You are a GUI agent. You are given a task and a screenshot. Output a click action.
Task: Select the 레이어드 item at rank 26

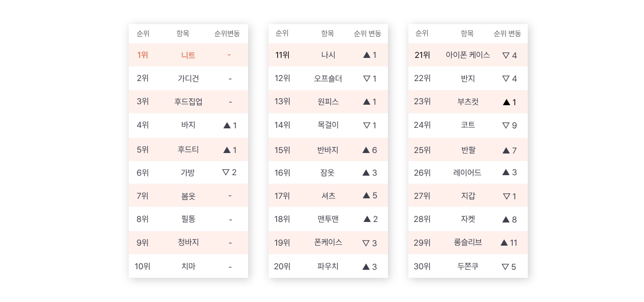coord(467,173)
